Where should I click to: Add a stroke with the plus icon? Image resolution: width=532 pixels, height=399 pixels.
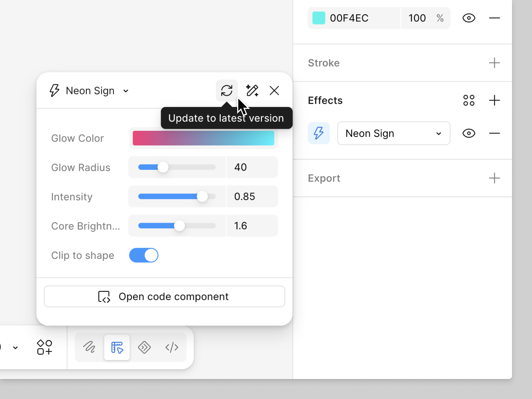pyautogui.click(x=494, y=63)
